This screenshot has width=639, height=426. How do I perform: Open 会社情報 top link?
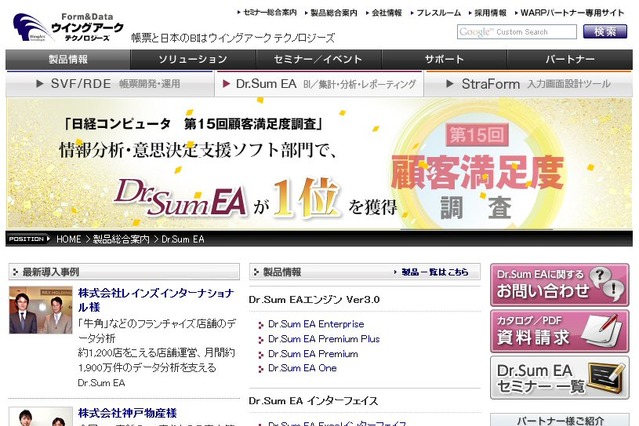pyautogui.click(x=387, y=13)
